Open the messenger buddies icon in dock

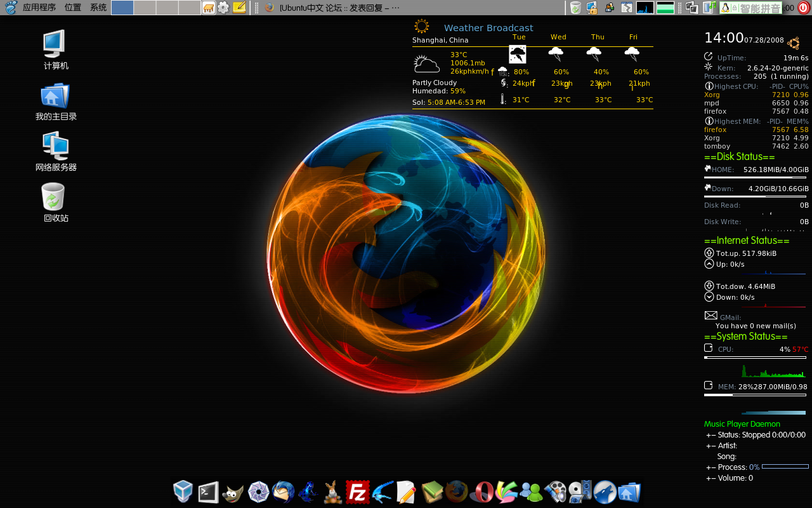531,492
